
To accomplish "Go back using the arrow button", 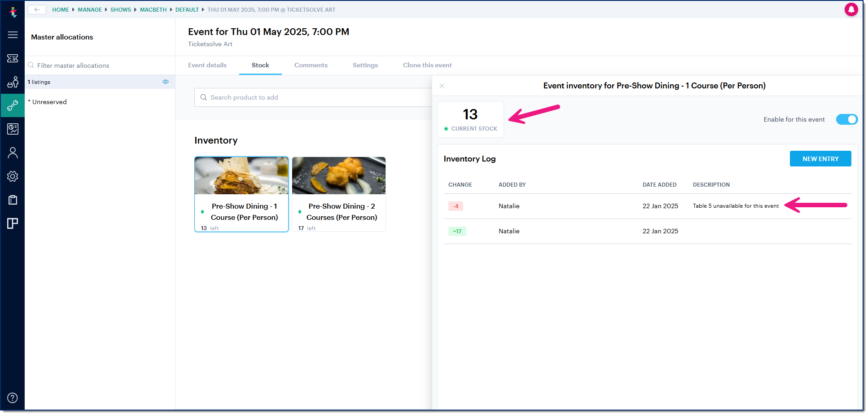I will 37,9.
